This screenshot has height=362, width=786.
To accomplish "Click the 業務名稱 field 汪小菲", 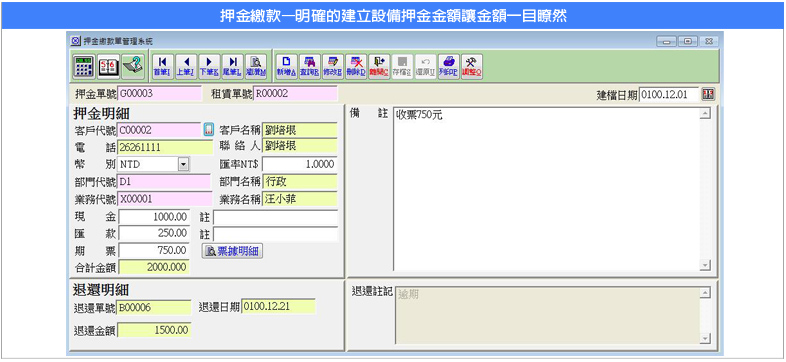I will tap(300, 199).
